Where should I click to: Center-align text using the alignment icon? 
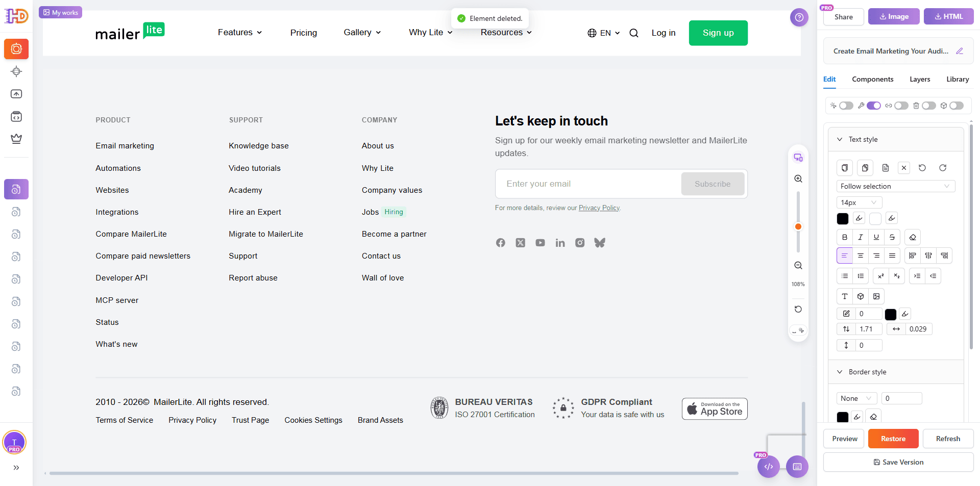(x=861, y=255)
